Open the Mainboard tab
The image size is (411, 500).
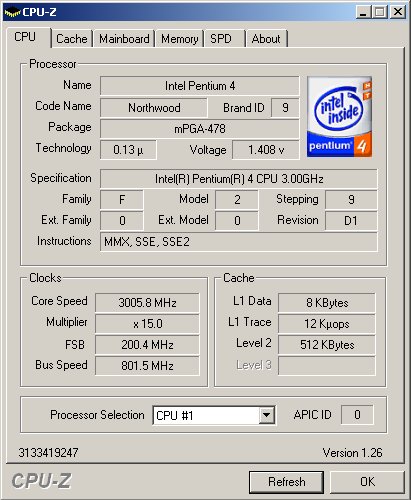124,39
